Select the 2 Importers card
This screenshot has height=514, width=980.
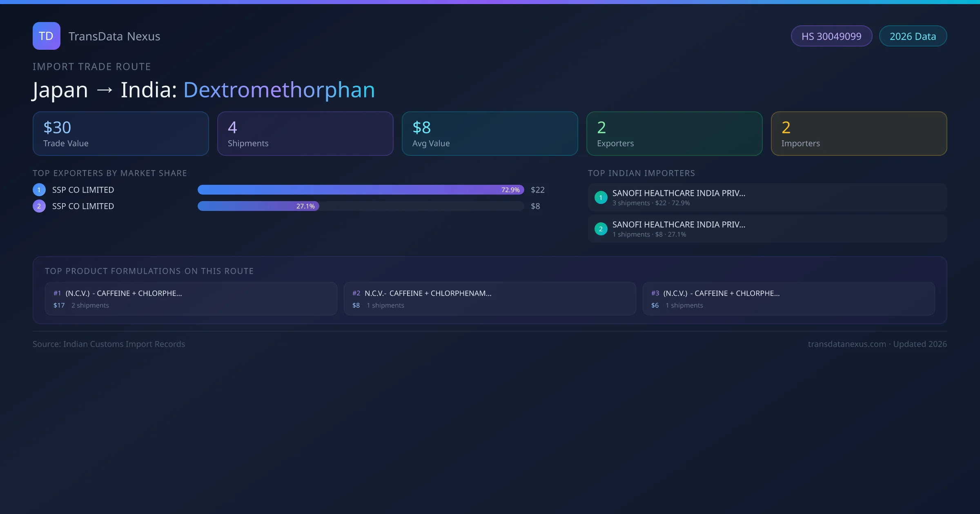tap(859, 134)
